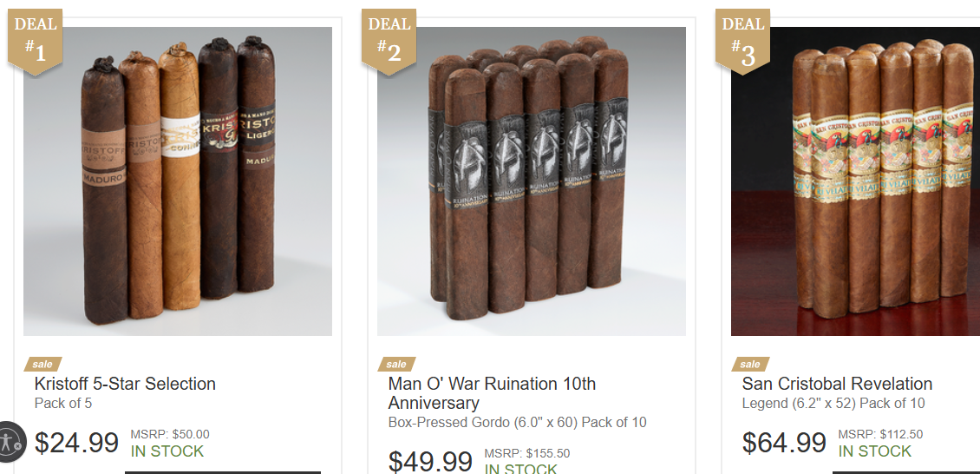Click Legend (6.2" x 52) Pack of 10 text
The height and width of the screenshot is (474, 980).
(833, 404)
